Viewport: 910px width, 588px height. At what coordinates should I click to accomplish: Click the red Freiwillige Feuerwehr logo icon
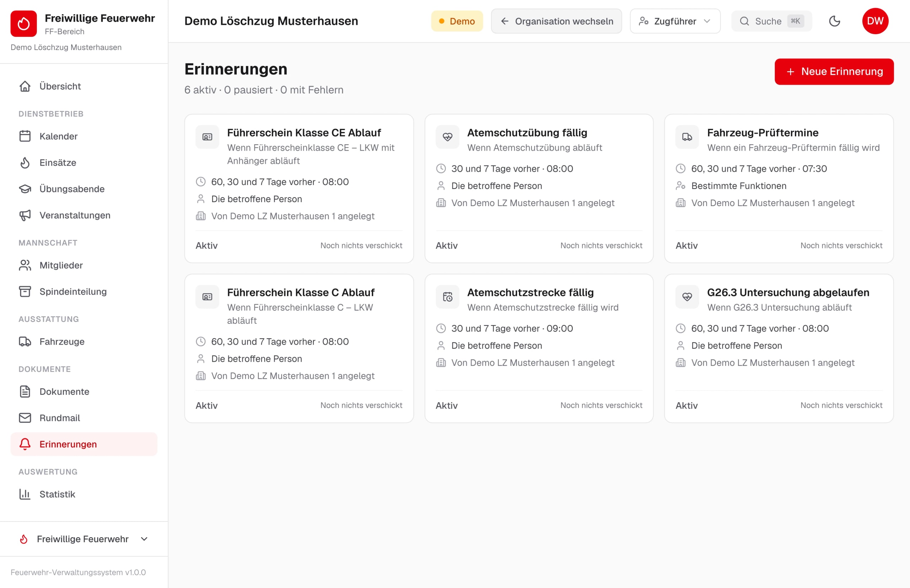tap(24, 24)
